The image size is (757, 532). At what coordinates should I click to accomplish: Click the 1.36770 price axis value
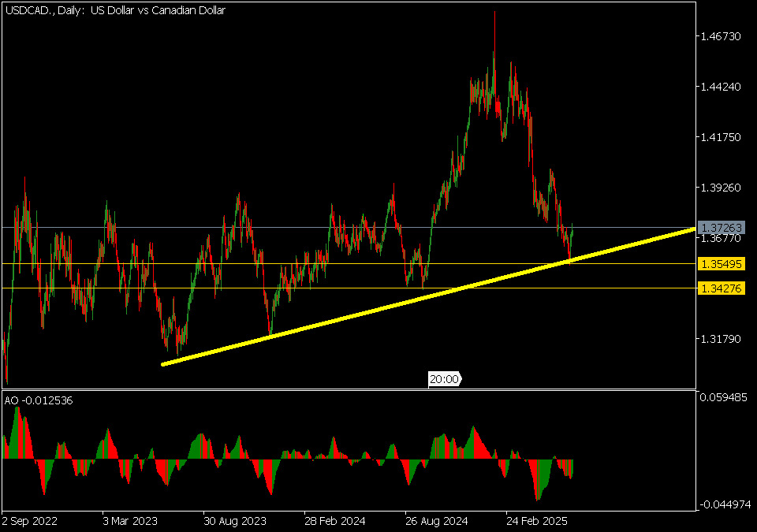pos(720,238)
